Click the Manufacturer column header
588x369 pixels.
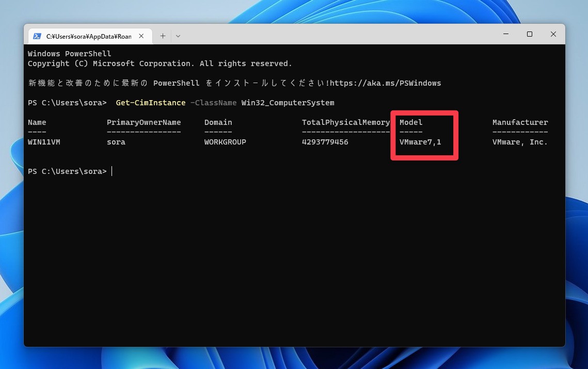520,122
